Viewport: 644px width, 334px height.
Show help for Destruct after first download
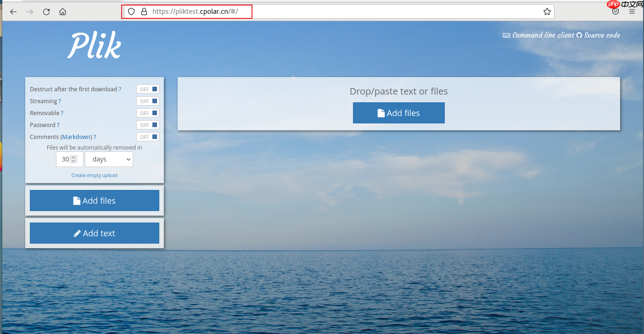(120, 89)
